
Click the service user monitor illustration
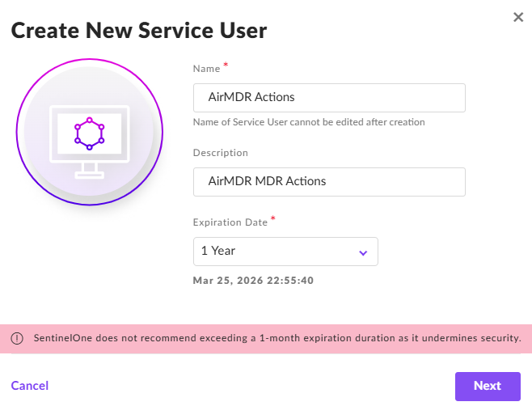coord(90,132)
